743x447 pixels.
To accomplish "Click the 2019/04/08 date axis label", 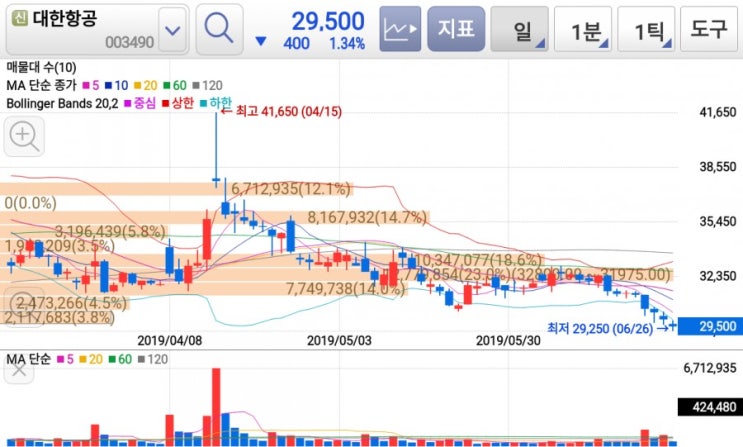I will [x=170, y=340].
